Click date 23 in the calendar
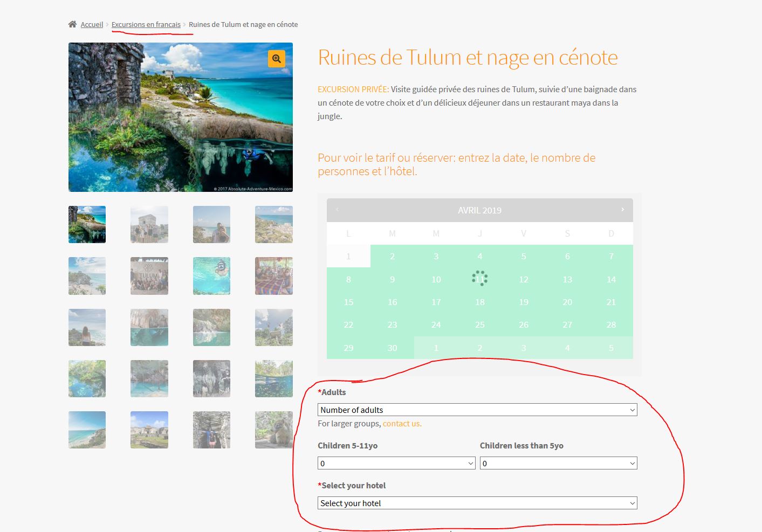 click(x=392, y=324)
